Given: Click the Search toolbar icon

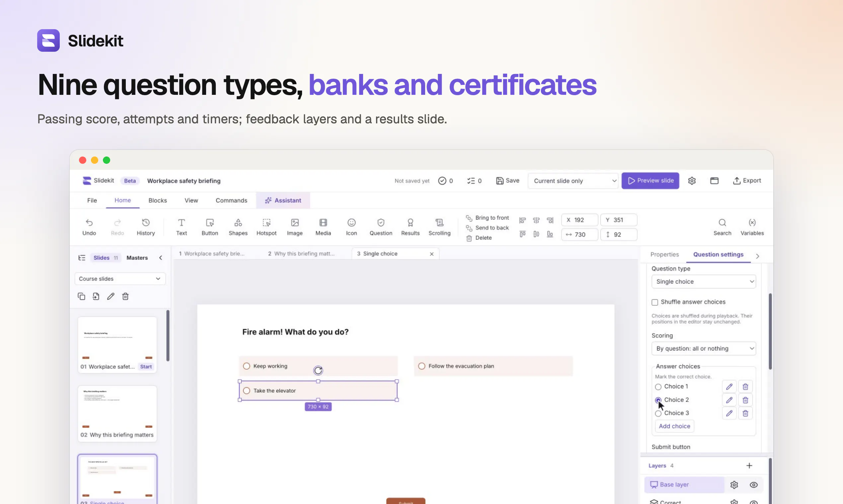Looking at the screenshot, I should coord(722,227).
